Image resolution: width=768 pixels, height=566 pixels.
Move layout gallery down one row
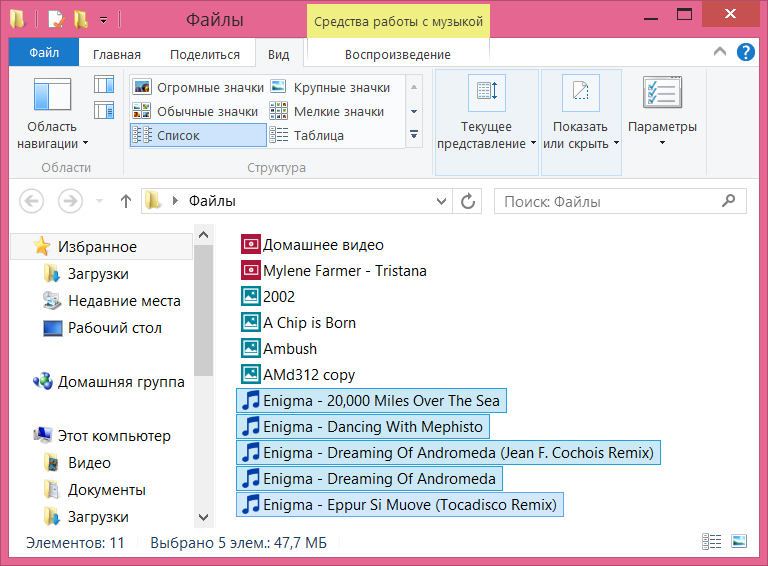click(414, 112)
